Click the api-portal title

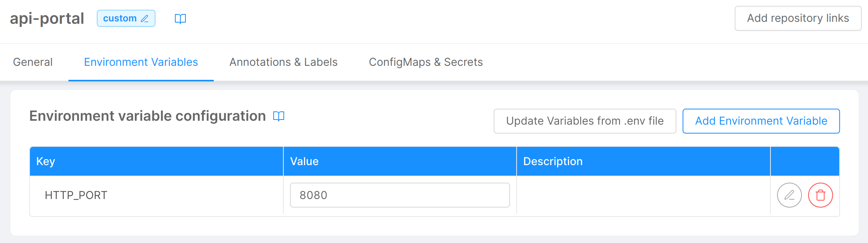tap(47, 18)
